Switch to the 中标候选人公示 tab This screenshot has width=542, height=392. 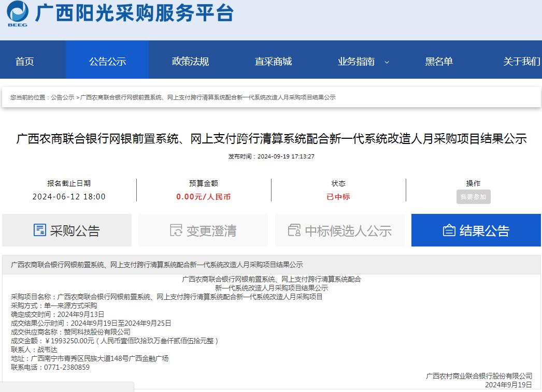point(340,230)
